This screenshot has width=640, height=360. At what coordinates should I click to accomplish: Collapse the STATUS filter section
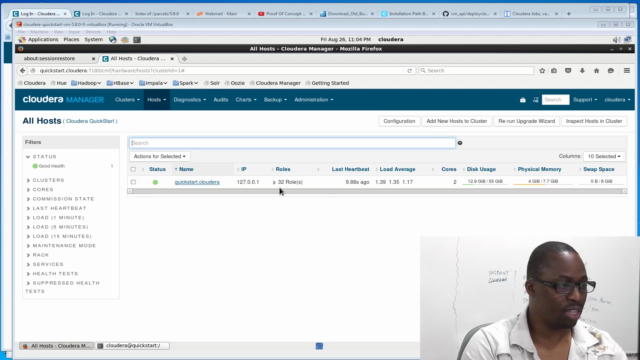[x=28, y=157]
